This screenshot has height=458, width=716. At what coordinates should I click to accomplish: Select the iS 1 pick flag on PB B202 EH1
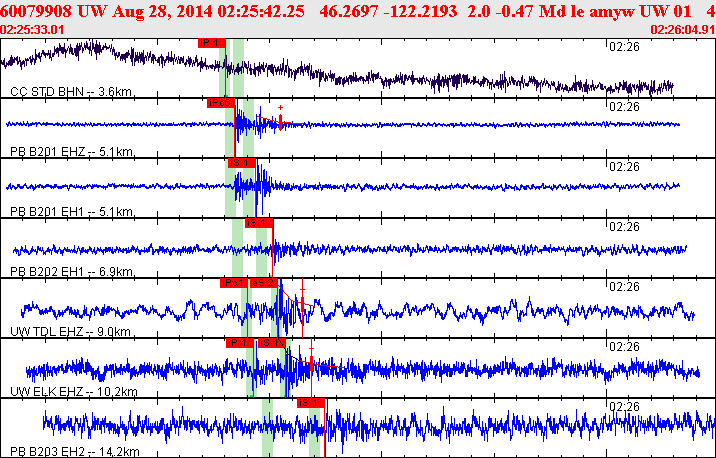(x=259, y=223)
